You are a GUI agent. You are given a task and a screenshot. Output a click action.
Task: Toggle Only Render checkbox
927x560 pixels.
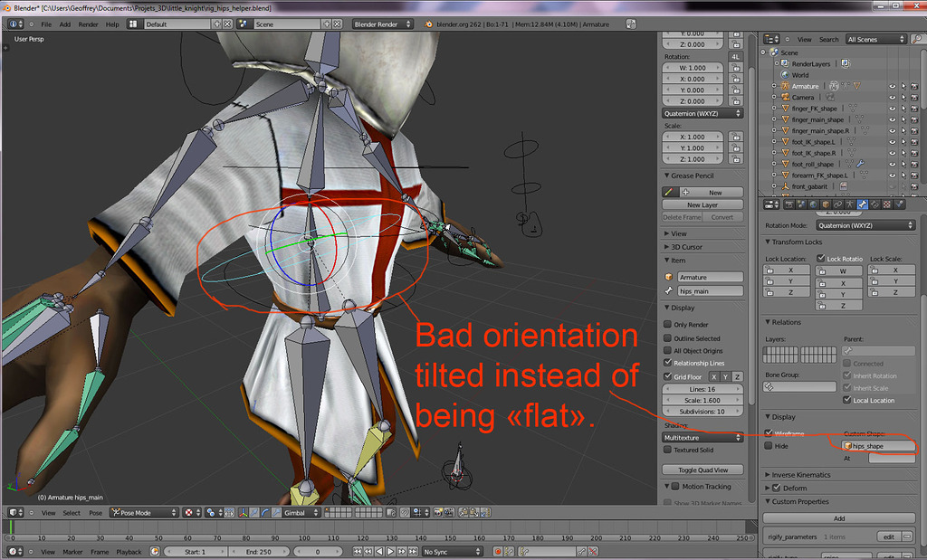(x=667, y=324)
